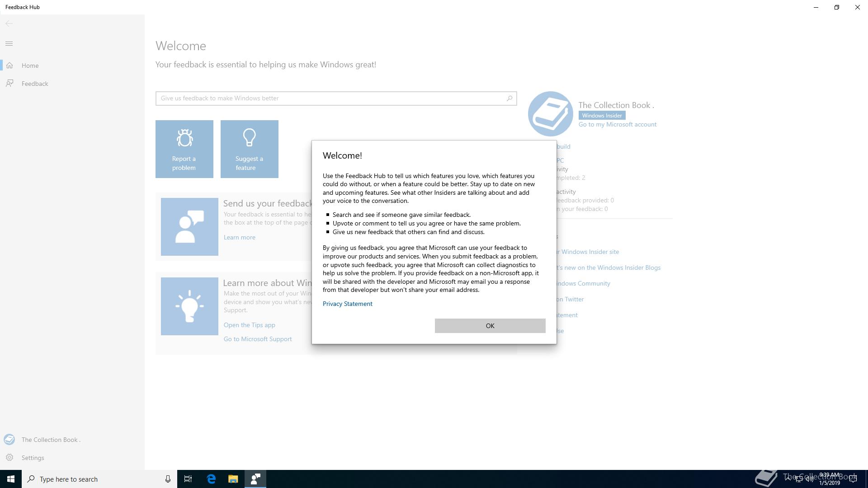Viewport: 868px width, 488px height.
Task: Click the 'The Collection Book .' profile name
Action: (x=616, y=105)
